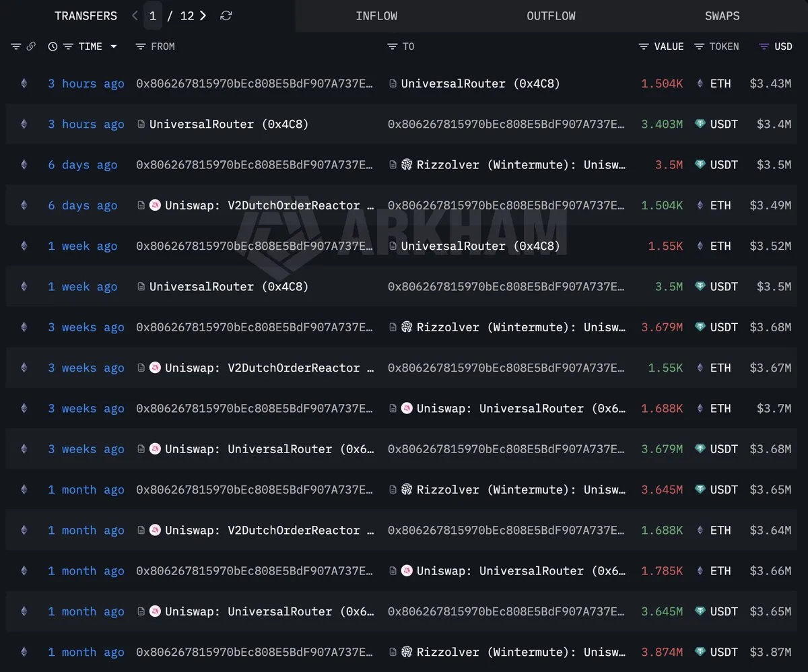The height and width of the screenshot is (672, 808).
Task: Click Uniswap logo in $3.64M row
Action: coord(155,530)
